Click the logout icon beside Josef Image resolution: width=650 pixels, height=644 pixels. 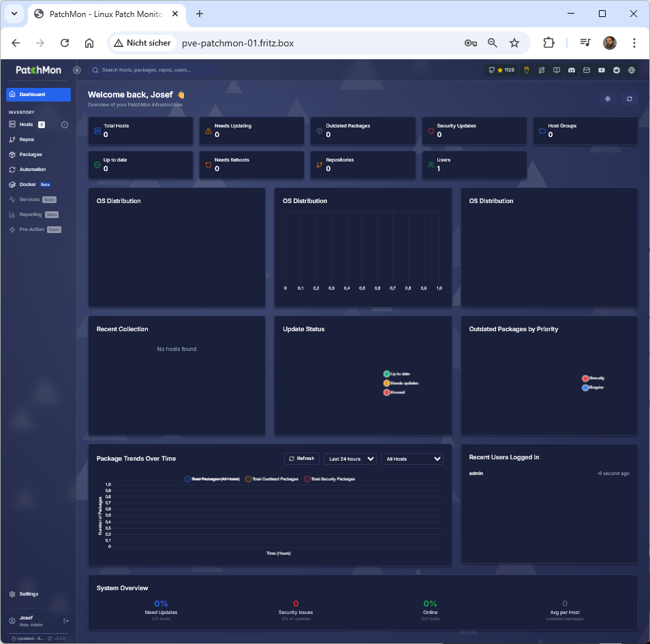tap(66, 621)
